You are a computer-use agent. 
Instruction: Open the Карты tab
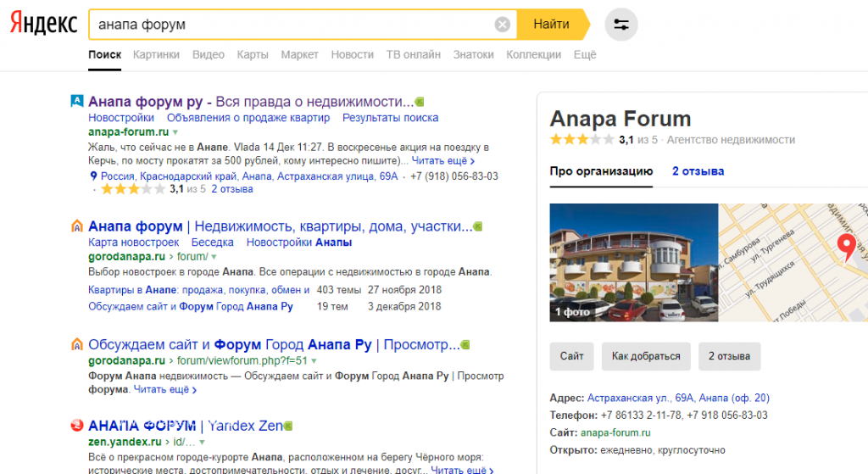click(253, 55)
